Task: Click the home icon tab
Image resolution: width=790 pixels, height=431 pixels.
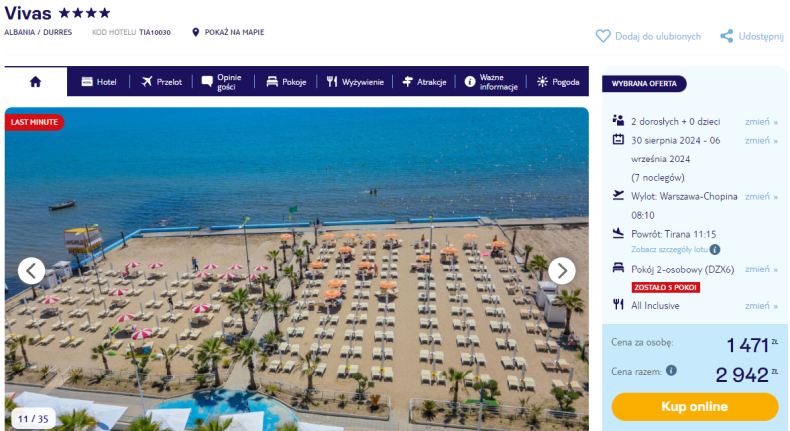Action: [x=35, y=82]
